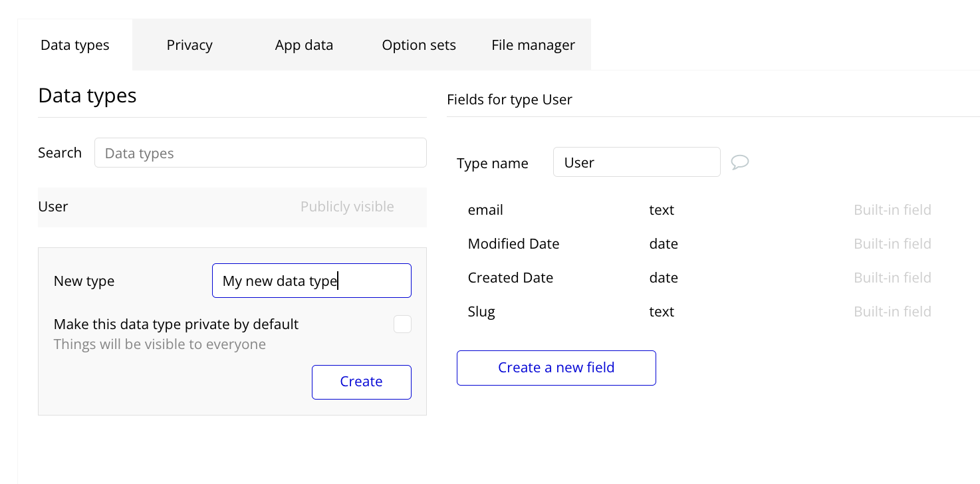980x484 pixels.
Task: Switch to the Privacy tab
Action: click(x=189, y=45)
